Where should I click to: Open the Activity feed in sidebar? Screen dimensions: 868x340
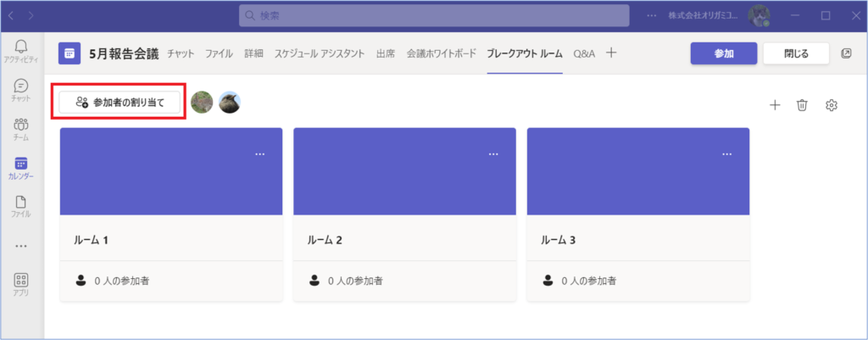[21, 50]
